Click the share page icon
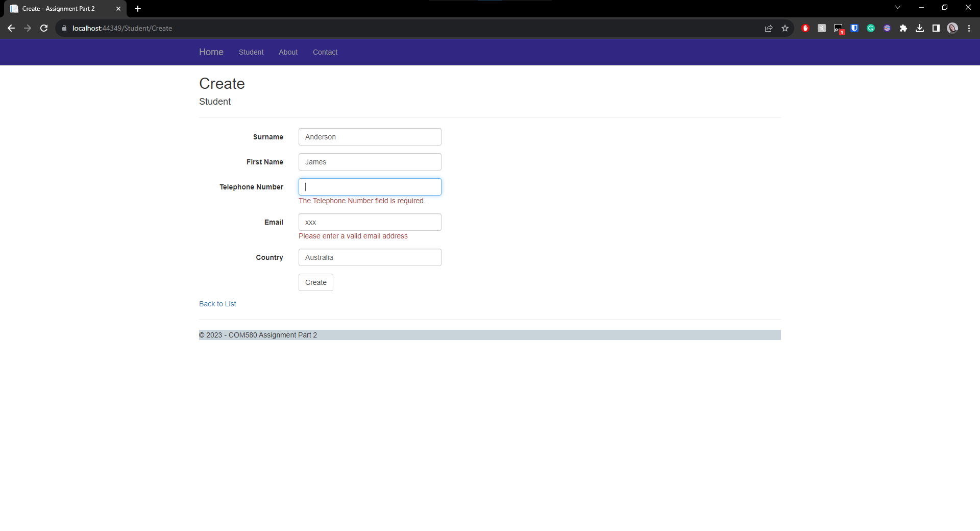980x531 pixels. click(x=769, y=28)
